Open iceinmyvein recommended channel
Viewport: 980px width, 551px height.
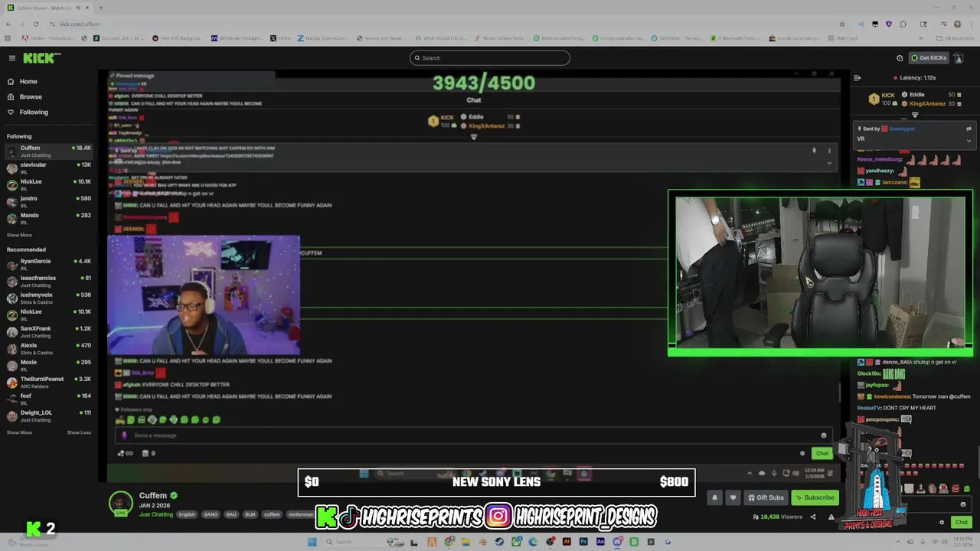pos(48,298)
